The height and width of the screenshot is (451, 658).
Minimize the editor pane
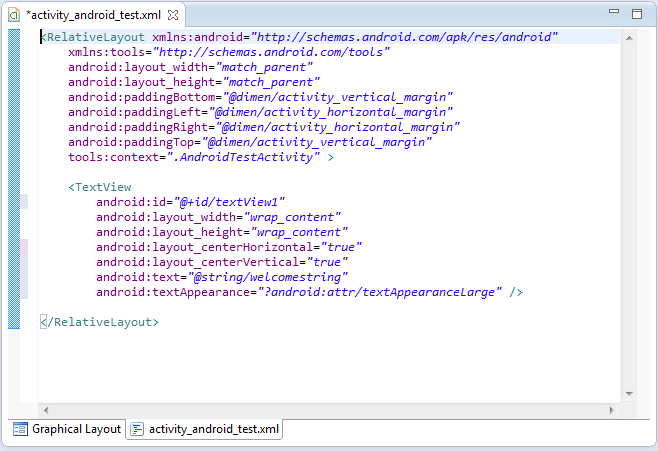pyautogui.click(x=615, y=14)
